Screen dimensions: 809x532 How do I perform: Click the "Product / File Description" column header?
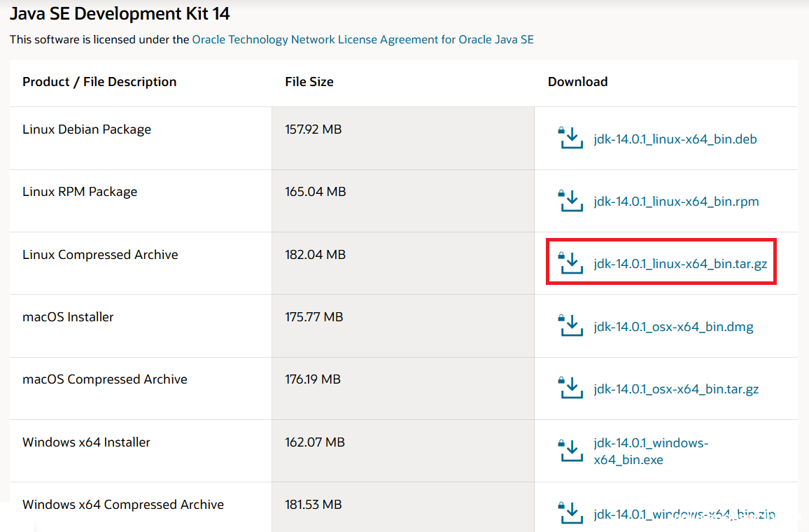pyautogui.click(x=99, y=82)
